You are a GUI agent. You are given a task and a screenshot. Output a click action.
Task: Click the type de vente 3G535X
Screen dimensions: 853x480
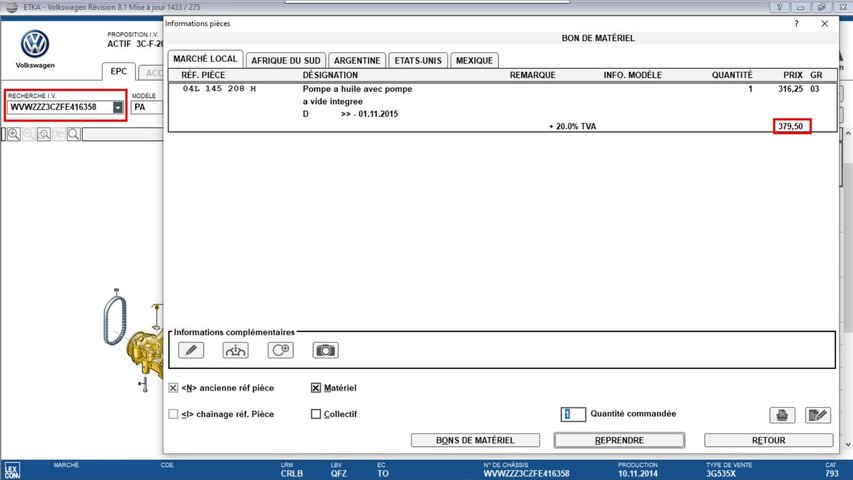tap(721, 473)
